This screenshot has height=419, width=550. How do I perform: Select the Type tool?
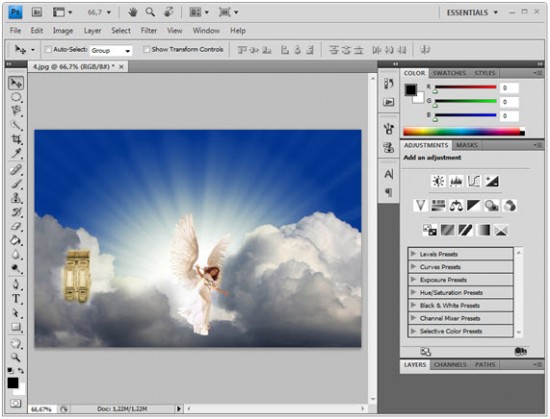click(x=16, y=299)
